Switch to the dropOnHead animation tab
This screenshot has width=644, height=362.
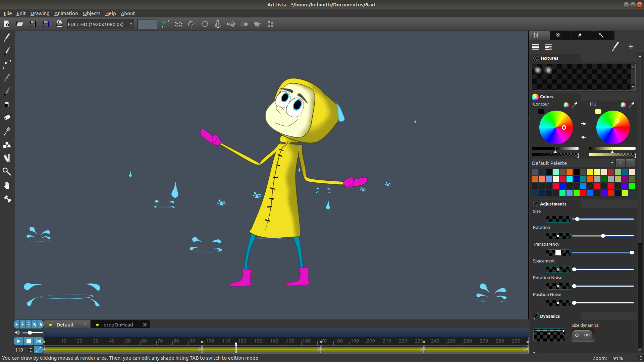[x=118, y=324]
